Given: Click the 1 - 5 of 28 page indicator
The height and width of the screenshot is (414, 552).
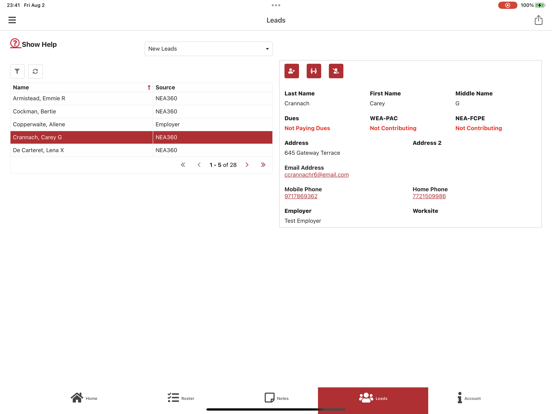Looking at the screenshot, I should tap(223, 165).
